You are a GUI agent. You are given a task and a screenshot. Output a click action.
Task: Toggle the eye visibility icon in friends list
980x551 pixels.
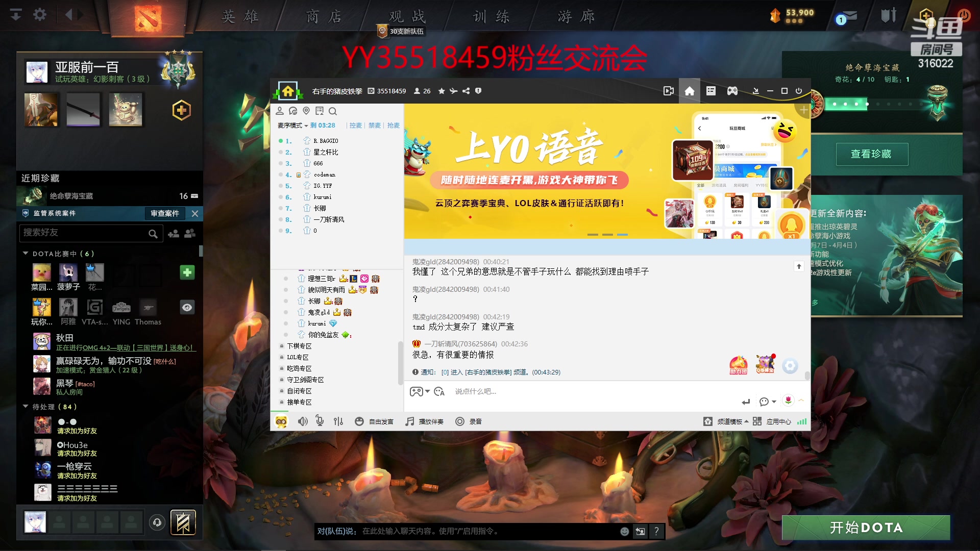pyautogui.click(x=187, y=307)
